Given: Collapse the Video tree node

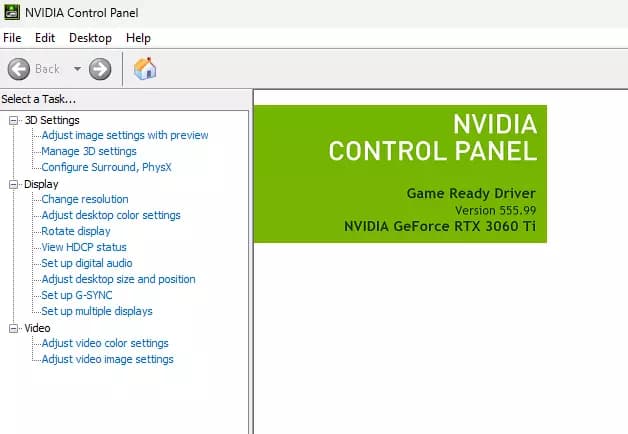Looking at the screenshot, I should 14,328.
